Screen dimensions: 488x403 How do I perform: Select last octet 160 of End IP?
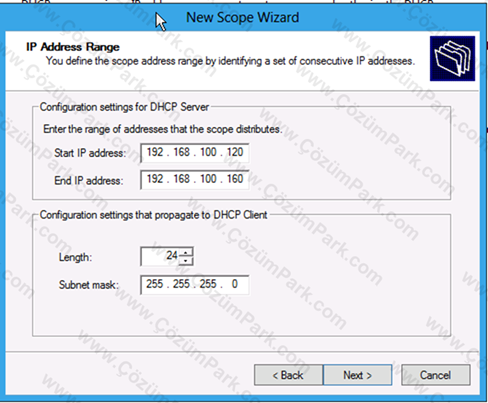235,179
